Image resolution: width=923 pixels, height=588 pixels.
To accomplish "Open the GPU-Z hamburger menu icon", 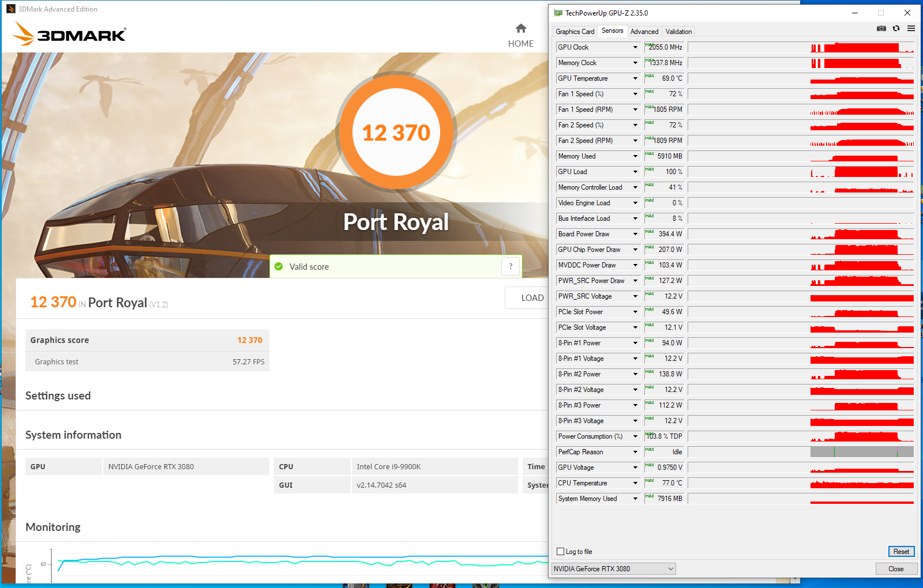I will click(911, 28).
